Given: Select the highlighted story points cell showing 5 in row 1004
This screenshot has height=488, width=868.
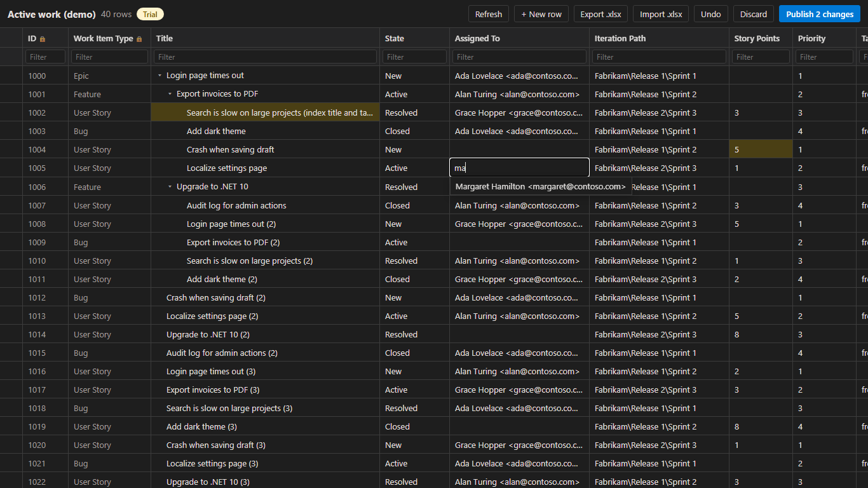Looking at the screenshot, I should pyautogui.click(x=761, y=149).
